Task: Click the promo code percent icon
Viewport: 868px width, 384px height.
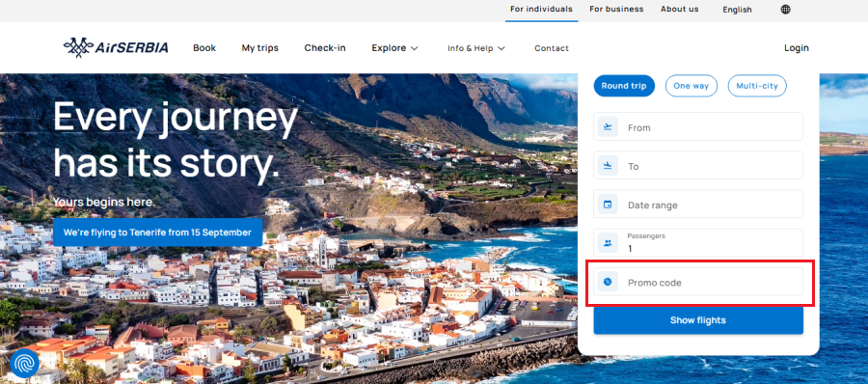Action: tap(608, 282)
